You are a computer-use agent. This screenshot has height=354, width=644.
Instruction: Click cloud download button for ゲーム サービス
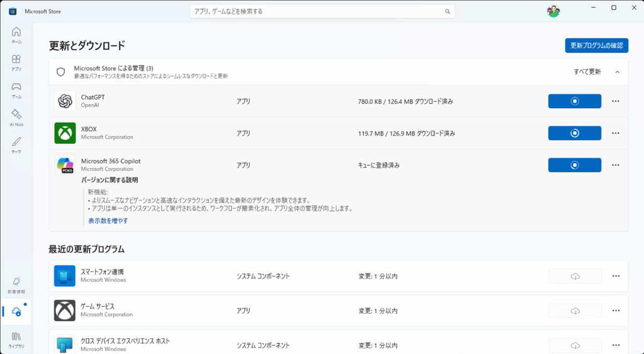point(575,310)
